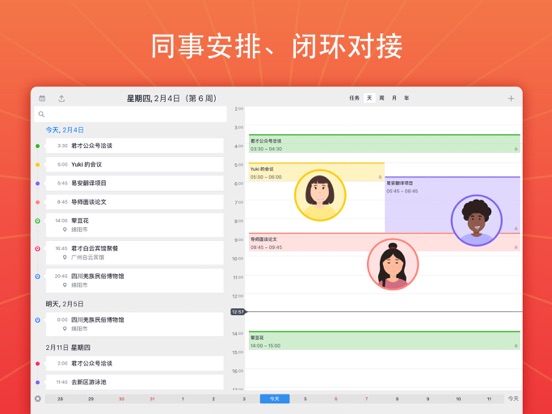This screenshot has width=552, height=414.
Task: Open the 5:45 易安翻译项目 list item
Action: click(x=134, y=183)
